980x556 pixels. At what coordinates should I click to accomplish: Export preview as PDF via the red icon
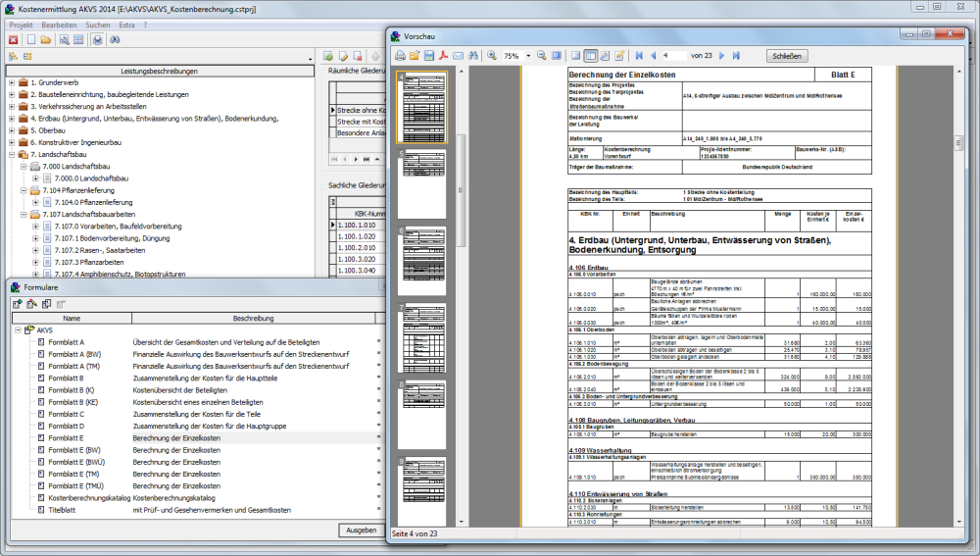(x=443, y=56)
